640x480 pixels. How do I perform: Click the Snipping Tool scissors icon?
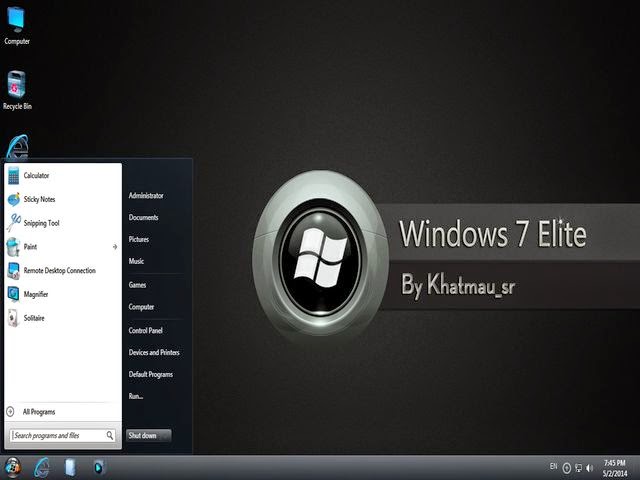tap(13, 223)
